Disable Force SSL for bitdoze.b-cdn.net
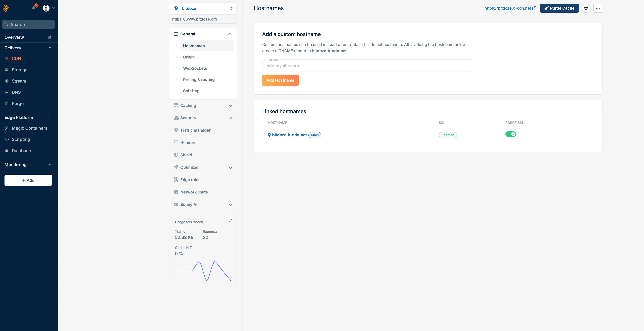This screenshot has width=644, height=331. 511,134
